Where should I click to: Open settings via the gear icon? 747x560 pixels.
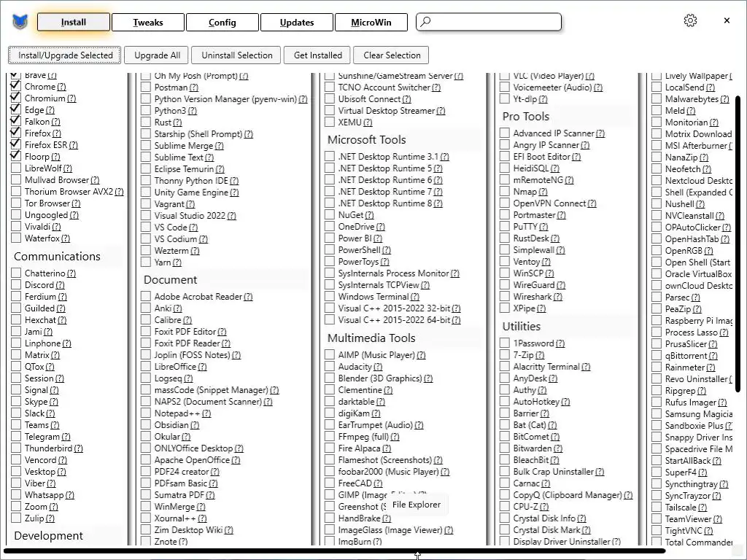[690, 20]
